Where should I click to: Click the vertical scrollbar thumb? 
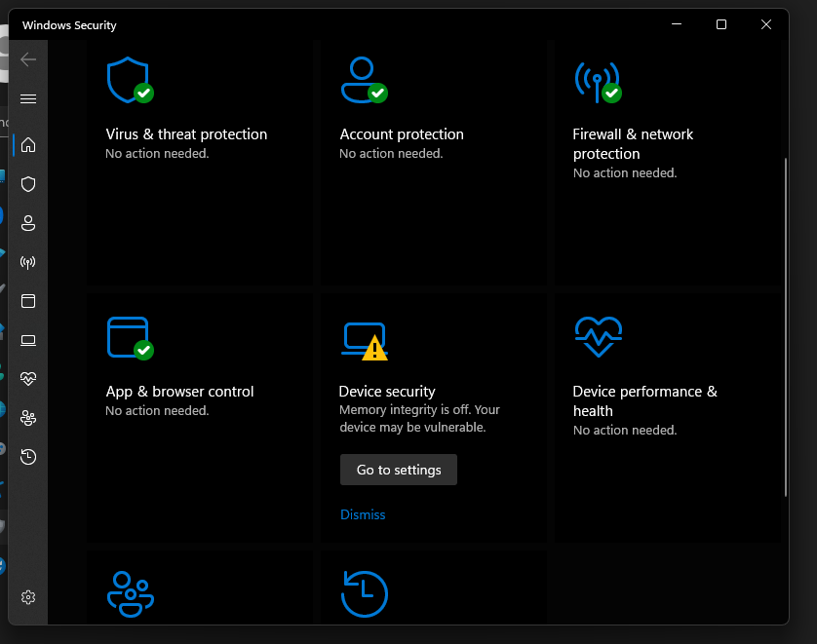785,327
